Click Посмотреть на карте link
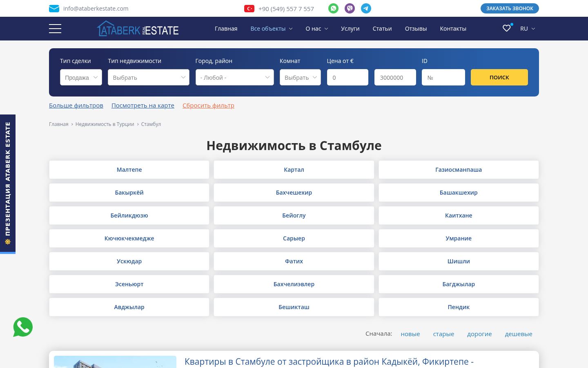Viewport: 588px width, 368px height. coord(143,105)
